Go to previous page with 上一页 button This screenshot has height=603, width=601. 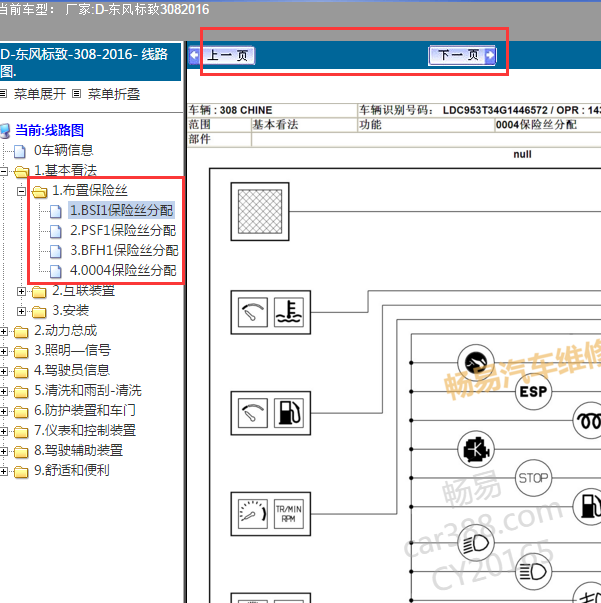pos(222,56)
